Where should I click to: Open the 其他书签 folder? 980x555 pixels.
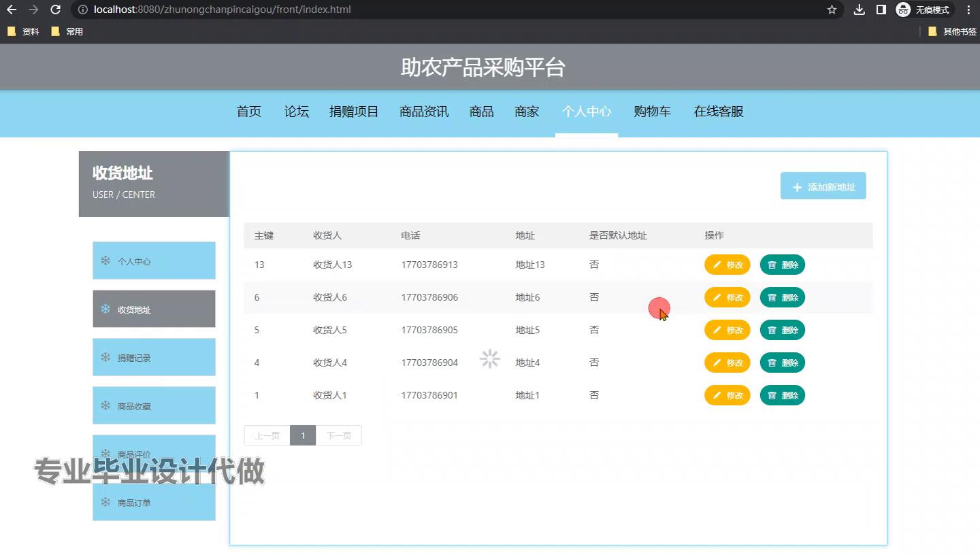click(952, 31)
